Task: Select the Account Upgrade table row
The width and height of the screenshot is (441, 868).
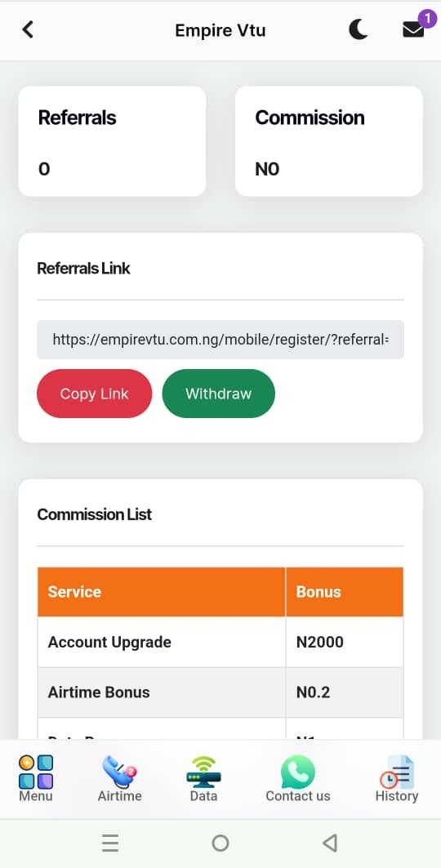Action: 220,642
